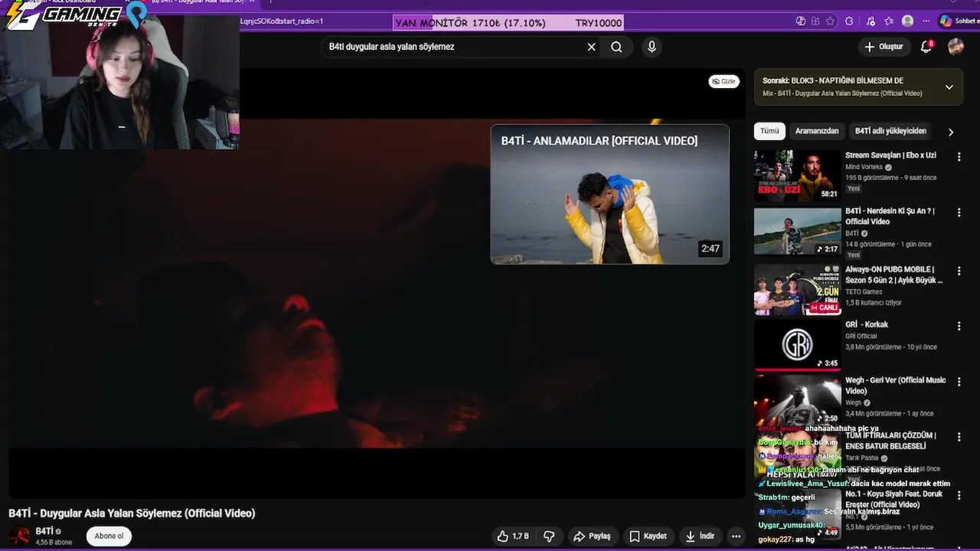This screenshot has width=980, height=551.
Task: Hide the end card with Gizle
Action: (x=724, y=81)
